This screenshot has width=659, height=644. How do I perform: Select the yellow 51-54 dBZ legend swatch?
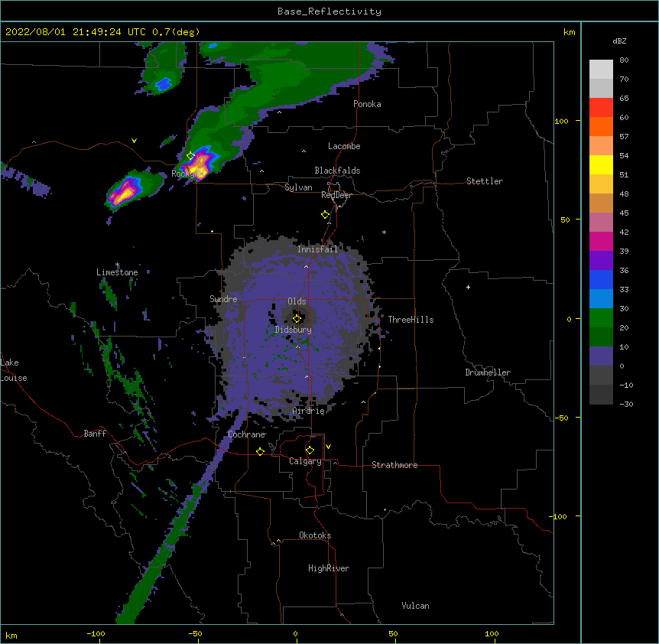(x=601, y=164)
